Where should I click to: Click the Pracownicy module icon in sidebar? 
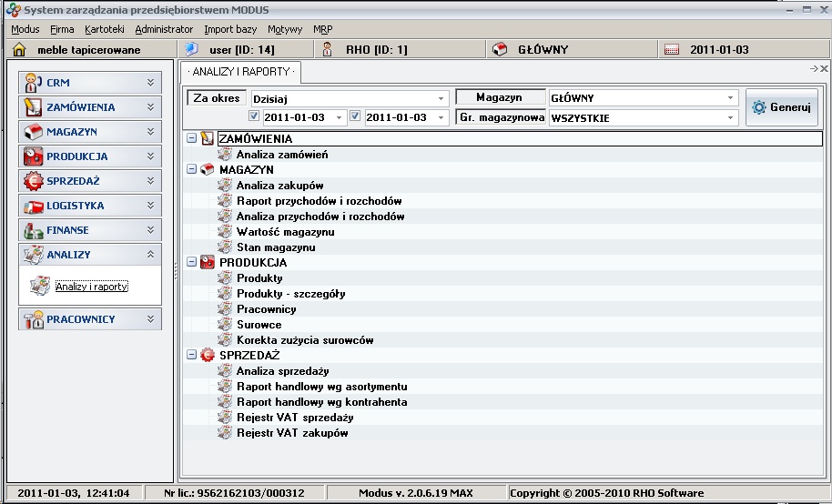click(x=33, y=319)
